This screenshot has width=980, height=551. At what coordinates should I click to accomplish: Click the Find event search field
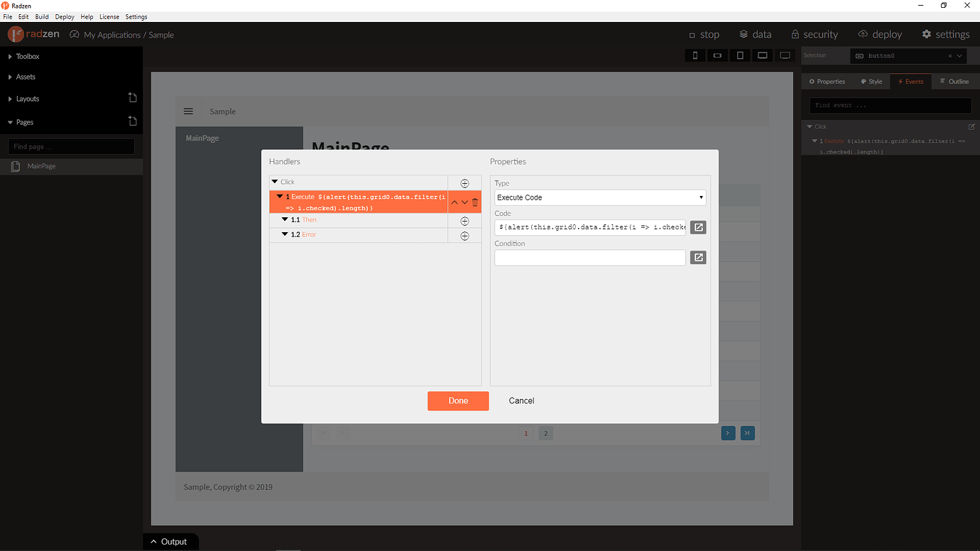point(889,105)
